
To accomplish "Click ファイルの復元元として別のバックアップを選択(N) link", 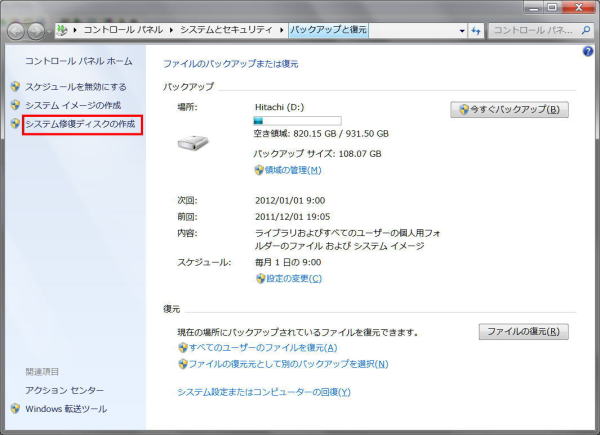I will tap(289, 363).
